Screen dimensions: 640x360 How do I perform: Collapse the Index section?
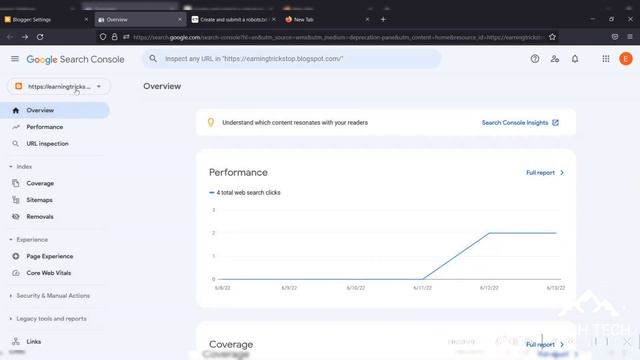[x=11, y=167]
